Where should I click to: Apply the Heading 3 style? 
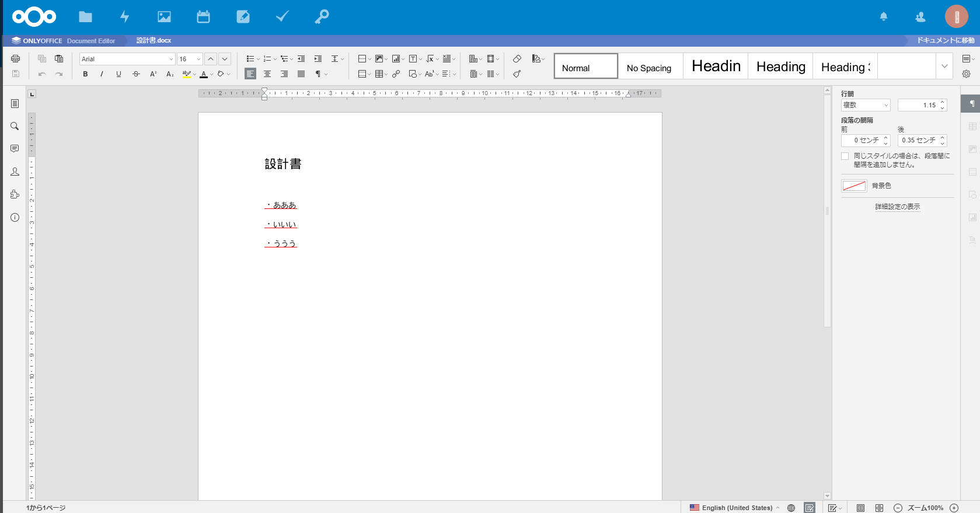[x=845, y=66]
